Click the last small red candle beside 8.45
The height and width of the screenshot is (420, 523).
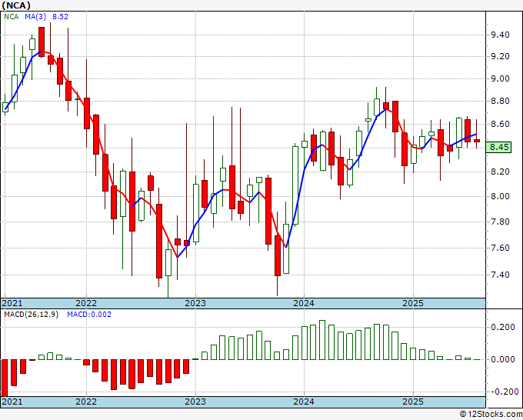(x=477, y=141)
